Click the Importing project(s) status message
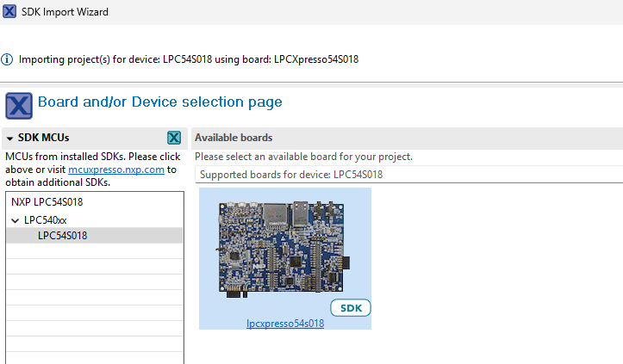The image size is (623, 364). pyautogui.click(x=189, y=59)
